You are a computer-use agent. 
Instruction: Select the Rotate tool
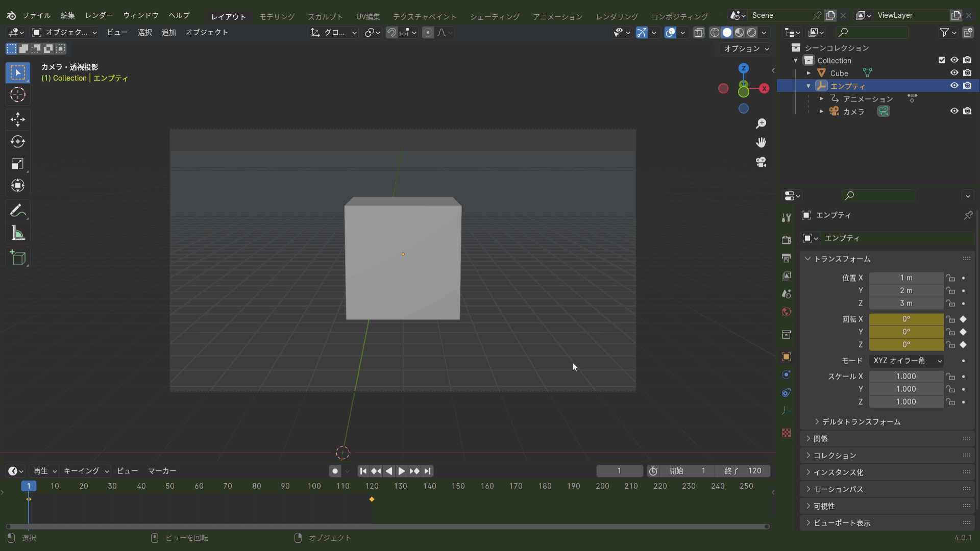18,141
